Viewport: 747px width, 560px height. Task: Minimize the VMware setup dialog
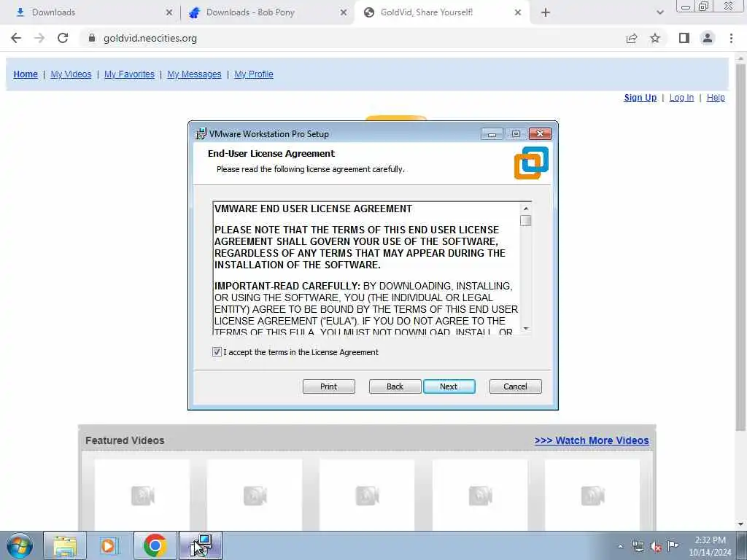click(x=492, y=134)
